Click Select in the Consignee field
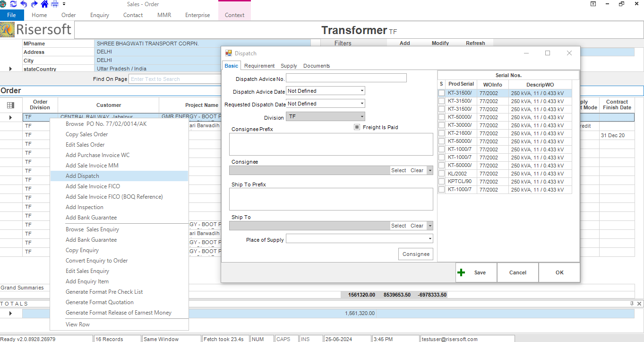The width and height of the screenshot is (644, 342). pyautogui.click(x=398, y=170)
